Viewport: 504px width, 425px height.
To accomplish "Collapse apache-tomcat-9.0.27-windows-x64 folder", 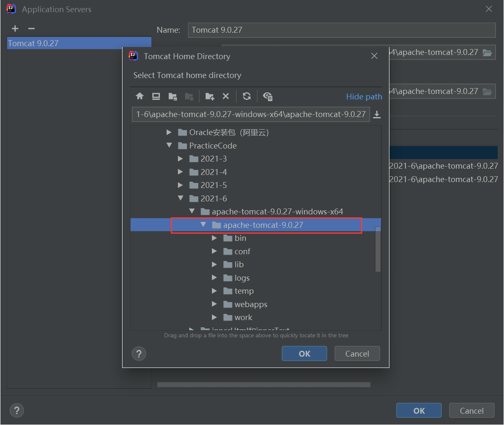I will [x=192, y=211].
